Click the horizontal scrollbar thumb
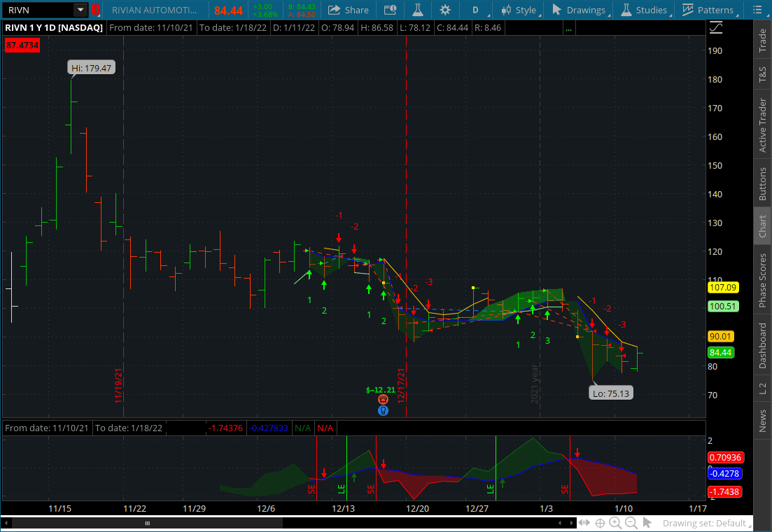772x532 pixels. tap(147, 523)
